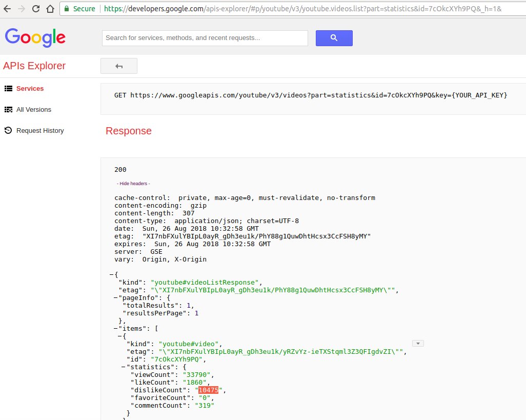Click the server GSE header
The height and width of the screenshot is (420, 526).
click(x=138, y=252)
